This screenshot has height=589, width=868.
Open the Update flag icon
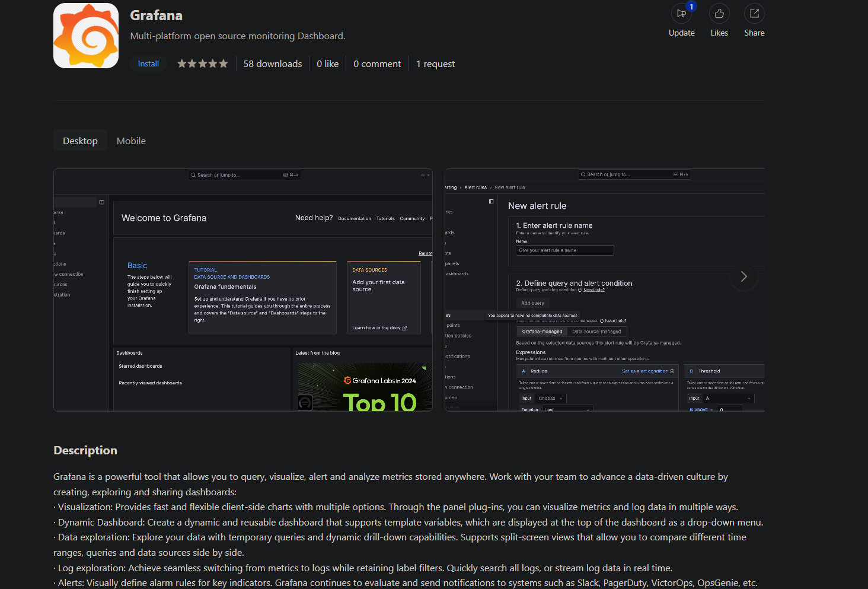pos(681,13)
